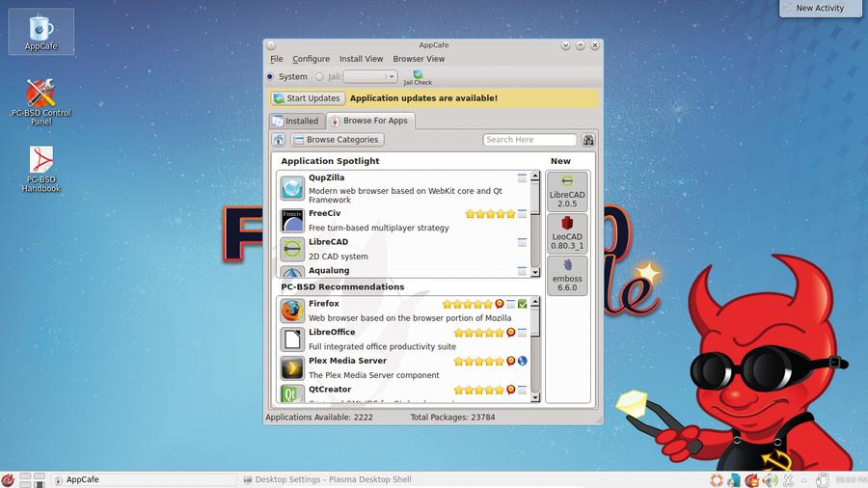Click 'Free turn-based multiplayer strategy' text
Image resolution: width=868 pixels, height=488 pixels.
click(x=379, y=228)
